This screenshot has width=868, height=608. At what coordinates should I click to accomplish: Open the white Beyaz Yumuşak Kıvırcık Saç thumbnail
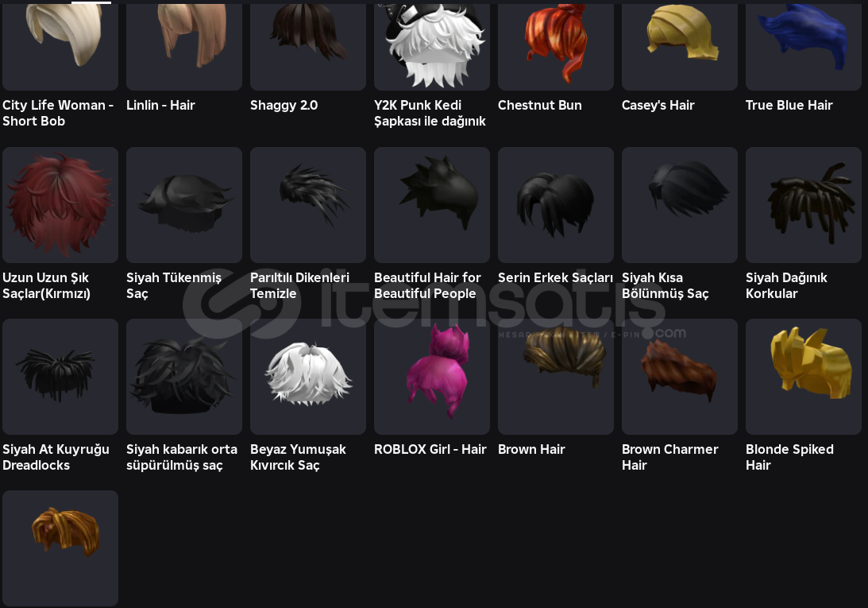(308, 377)
